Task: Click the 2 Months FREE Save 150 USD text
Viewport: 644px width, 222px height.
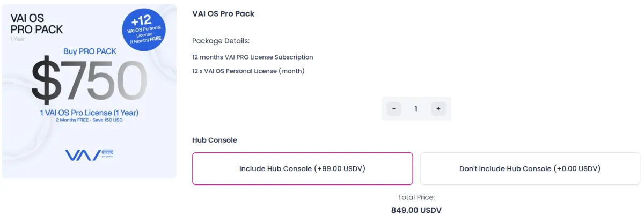Action: click(89, 121)
